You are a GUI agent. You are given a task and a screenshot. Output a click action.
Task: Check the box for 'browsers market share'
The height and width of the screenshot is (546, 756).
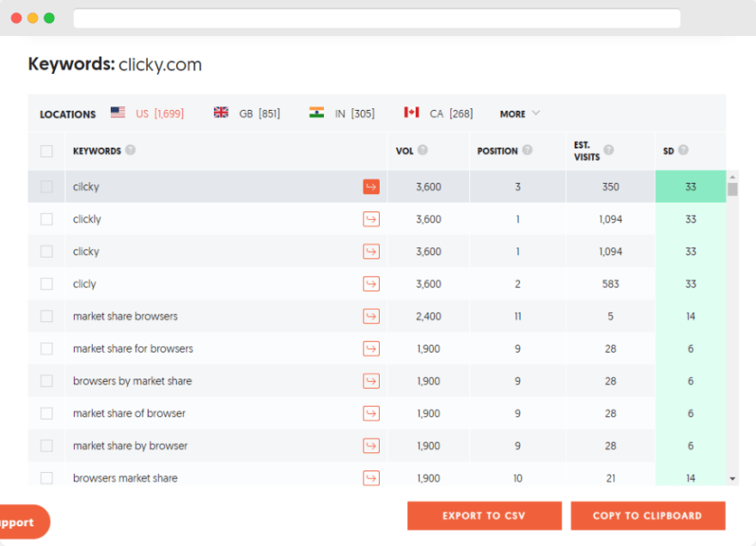(x=46, y=478)
